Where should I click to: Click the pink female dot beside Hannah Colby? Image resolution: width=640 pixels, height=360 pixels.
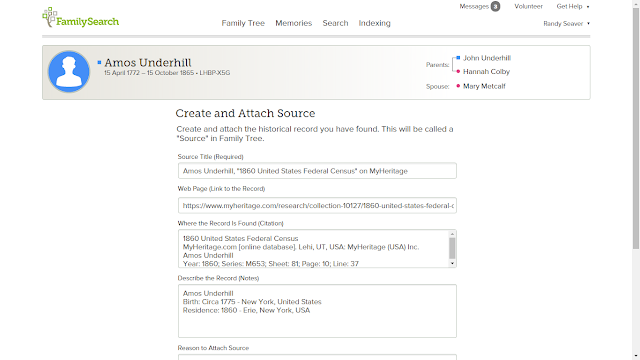(458, 71)
